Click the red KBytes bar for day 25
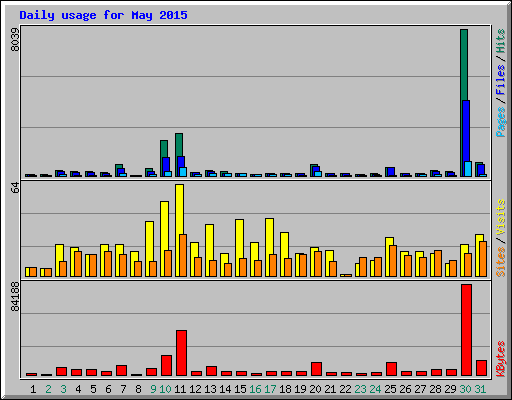 click(x=391, y=369)
